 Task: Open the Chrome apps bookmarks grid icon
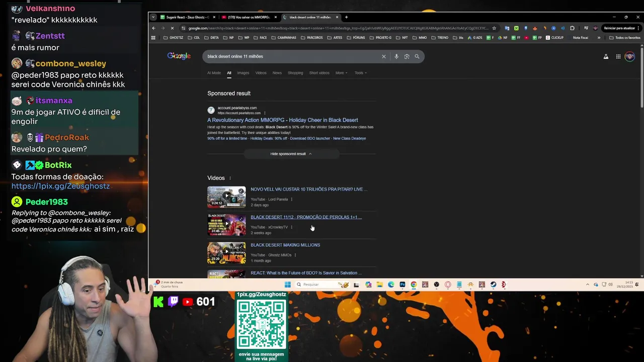[153, 38]
